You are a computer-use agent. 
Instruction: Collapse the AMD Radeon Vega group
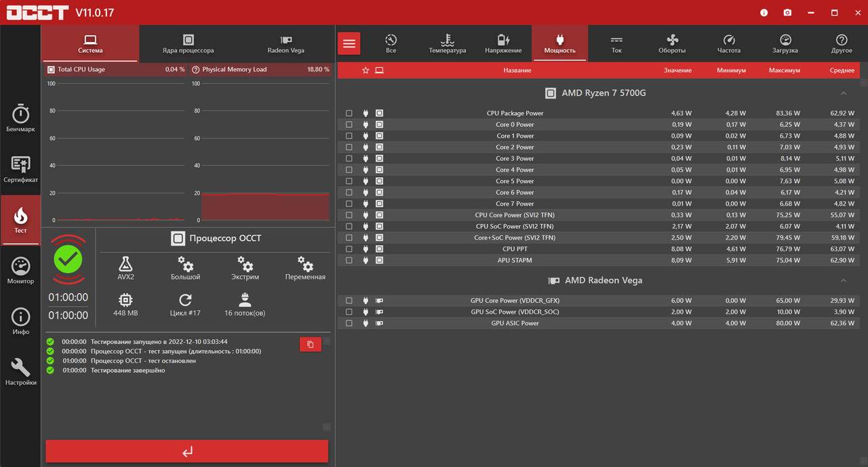(843, 280)
